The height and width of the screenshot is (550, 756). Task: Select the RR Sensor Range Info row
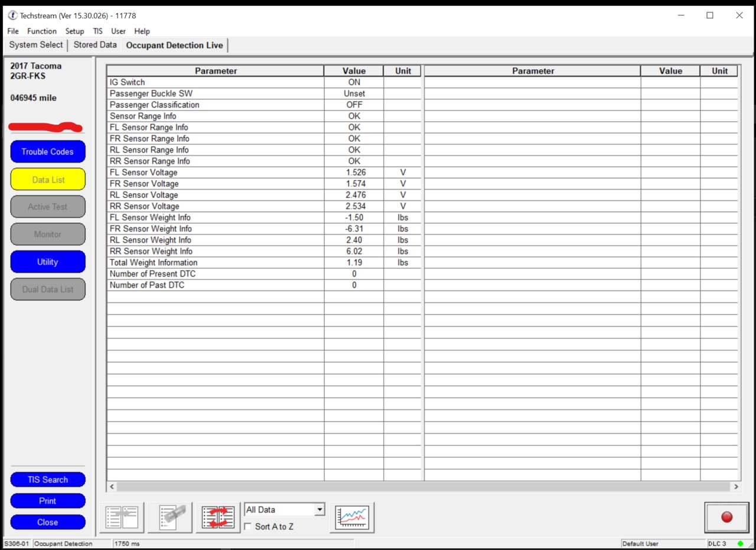coord(264,161)
